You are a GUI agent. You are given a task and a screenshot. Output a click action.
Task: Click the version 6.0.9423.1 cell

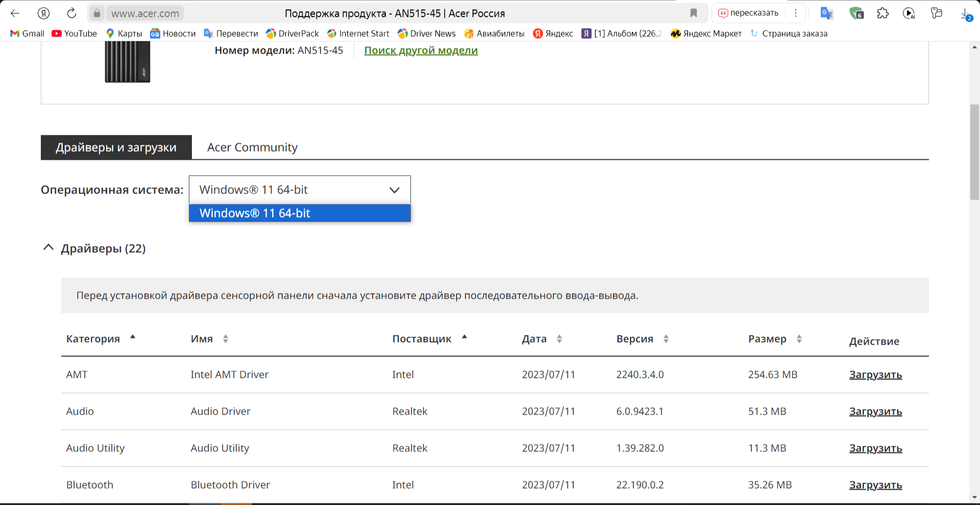click(x=640, y=411)
